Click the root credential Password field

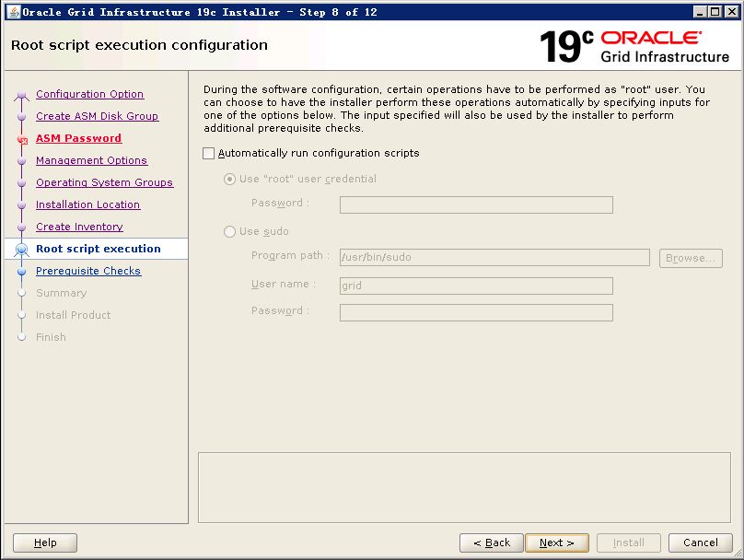click(476, 204)
